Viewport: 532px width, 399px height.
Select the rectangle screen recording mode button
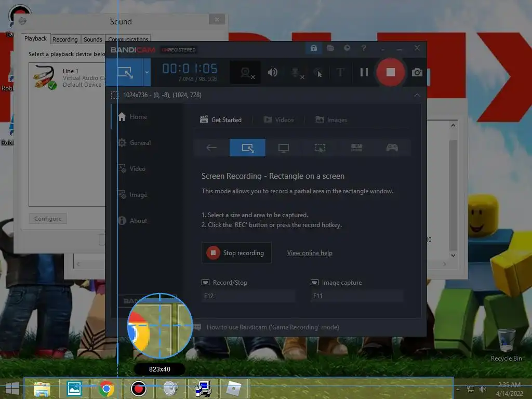pos(125,72)
